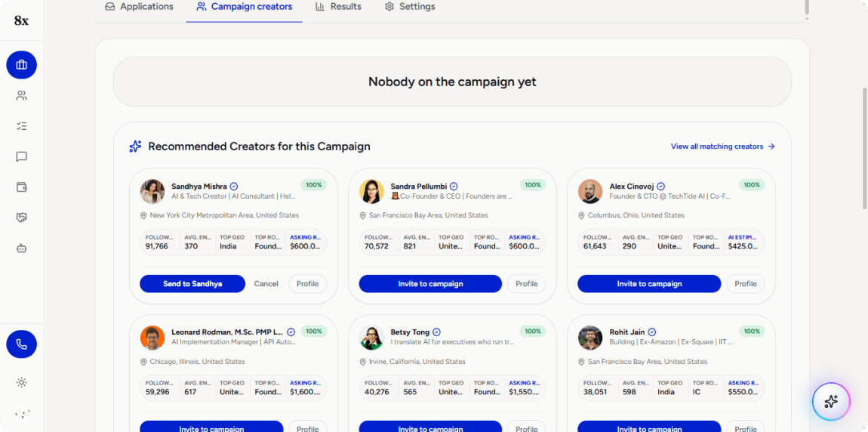The height and width of the screenshot is (432, 868).
Task: Click Leonard Rodman's asking rate $1,600 value
Action: pyautogui.click(x=306, y=392)
